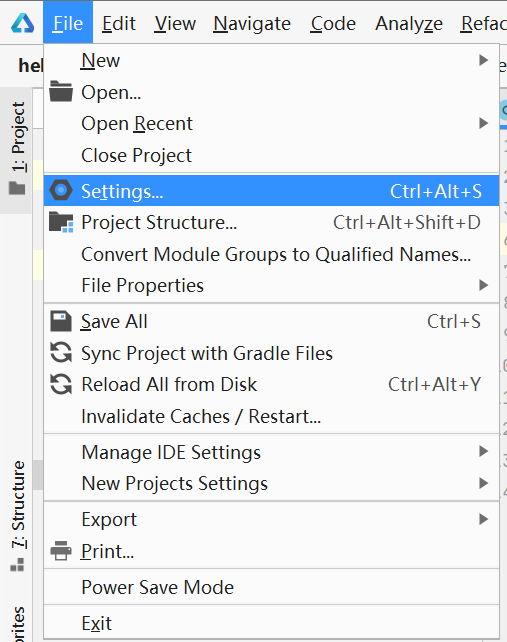Click the Project Structure folder icon
The height and width of the screenshot is (642, 507).
[61, 222]
